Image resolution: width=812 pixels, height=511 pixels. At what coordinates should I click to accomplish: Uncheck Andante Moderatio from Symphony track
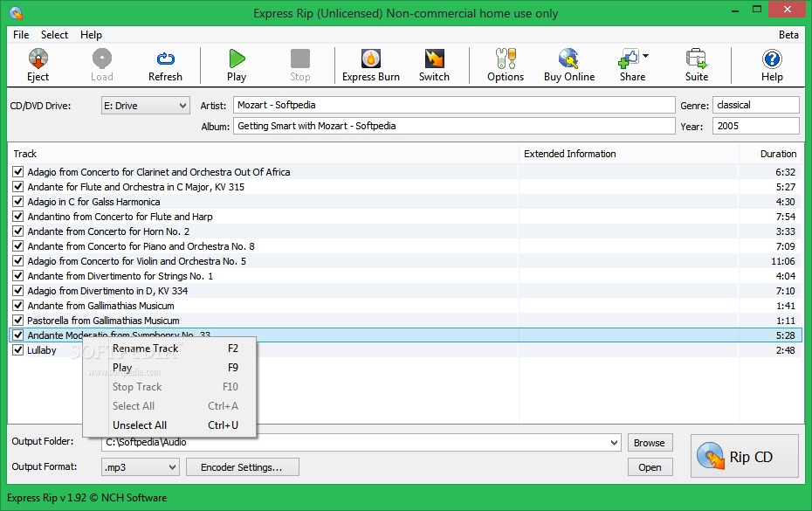pyautogui.click(x=18, y=335)
